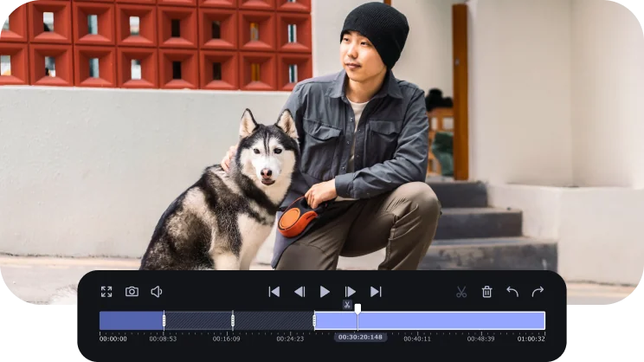This screenshot has width=644, height=362.
Task: Click the scissors marker above the playhead
Action: click(x=347, y=305)
